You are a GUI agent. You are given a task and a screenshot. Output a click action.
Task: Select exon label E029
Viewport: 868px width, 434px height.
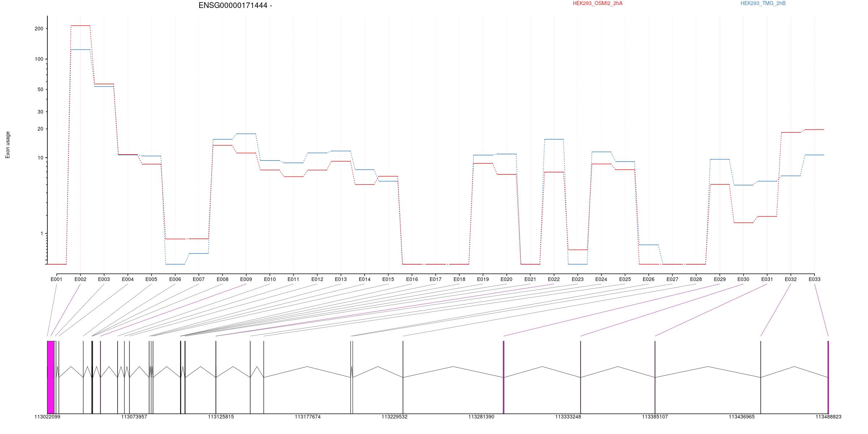[x=720, y=279]
